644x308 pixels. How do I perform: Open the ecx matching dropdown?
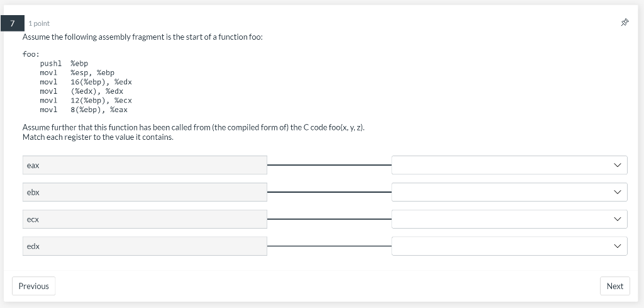(509, 219)
